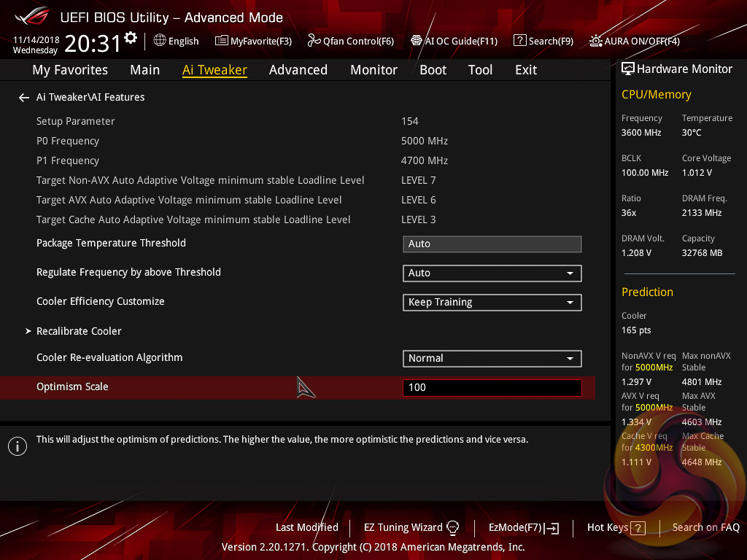Expand Cooler Re-evaluation Algorithm dropdown
The height and width of the screenshot is (560, 747).
[492, 358]
